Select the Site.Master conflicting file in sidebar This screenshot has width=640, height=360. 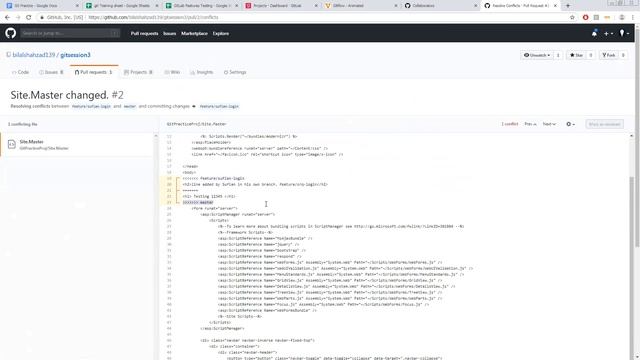(x=78, y=144)
